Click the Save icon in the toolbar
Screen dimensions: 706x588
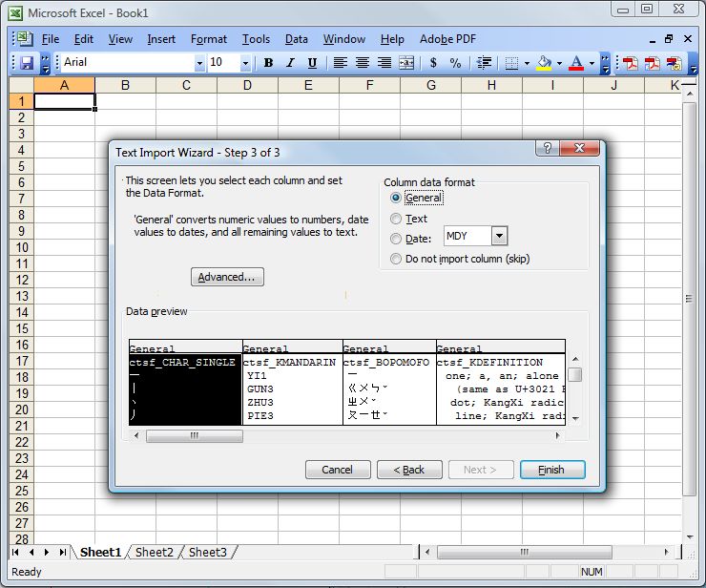point(27,63)
